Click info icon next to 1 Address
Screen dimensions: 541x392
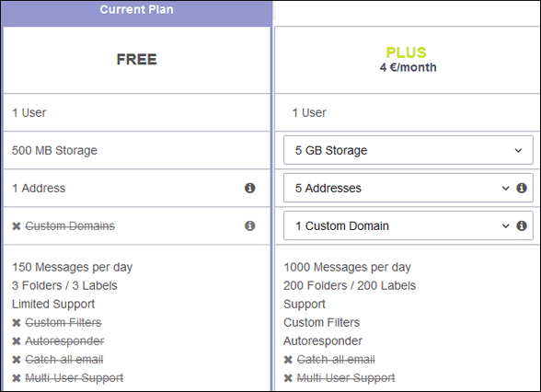pyautogui.click(x=250, y=188)
